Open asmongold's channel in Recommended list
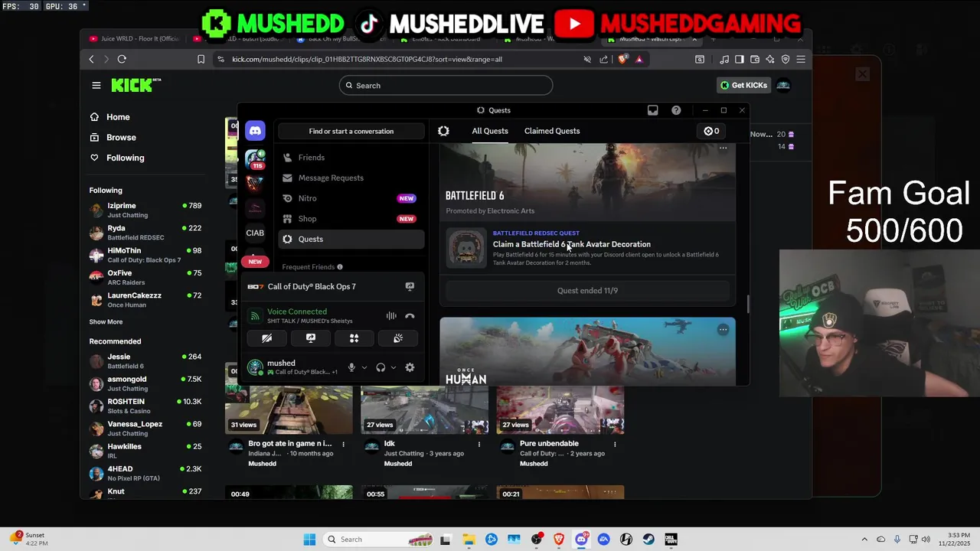 point(145,383)
